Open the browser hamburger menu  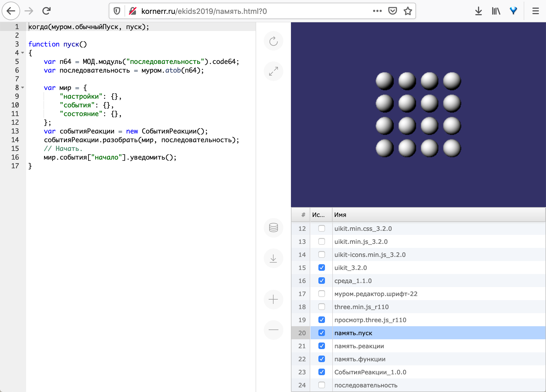click(535, 11)
